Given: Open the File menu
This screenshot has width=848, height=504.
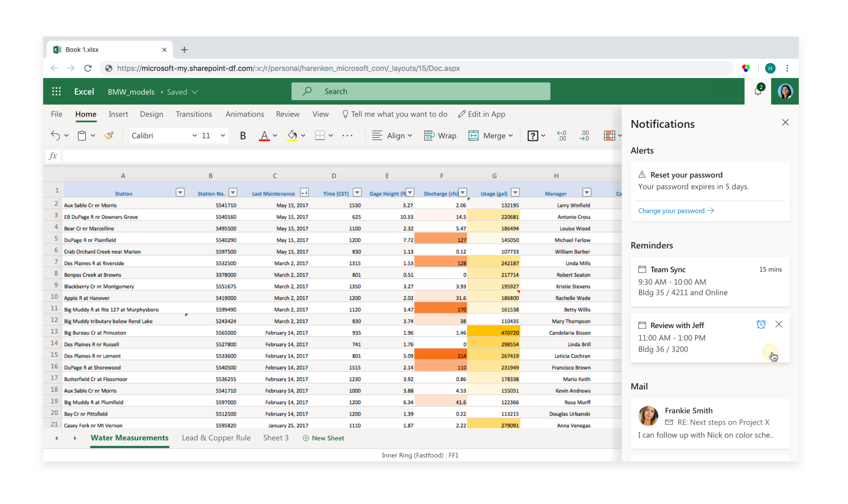Looking at the screenshot, I should click(x=56, y=114).
